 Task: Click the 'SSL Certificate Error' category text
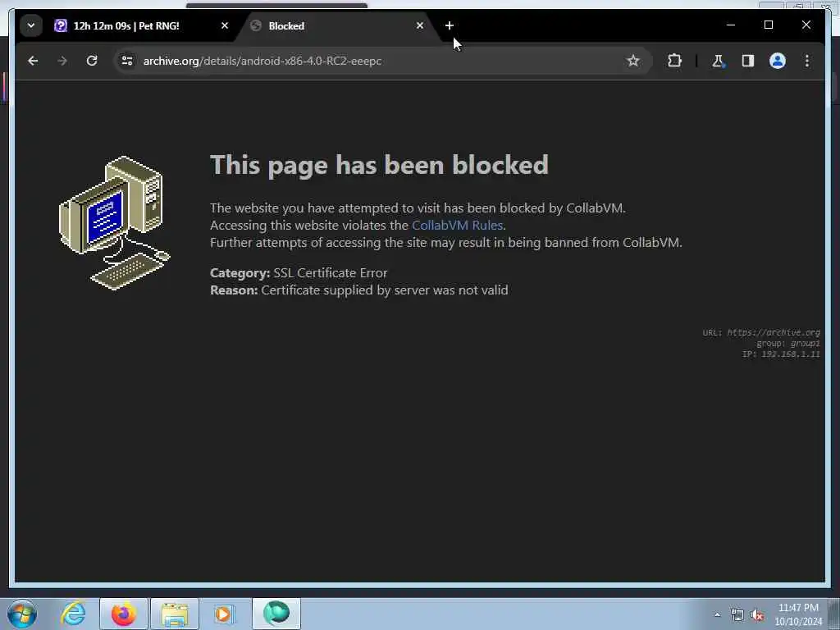(x=330, y=273)
